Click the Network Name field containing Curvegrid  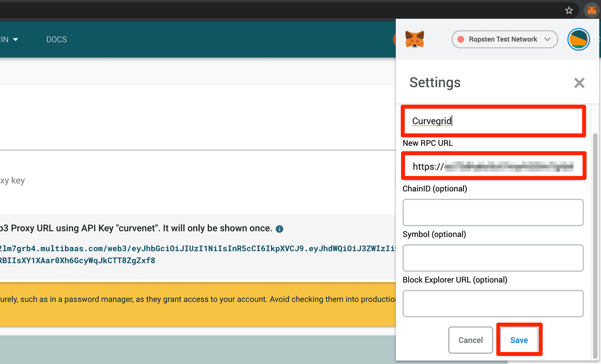(x=493, y=121)
